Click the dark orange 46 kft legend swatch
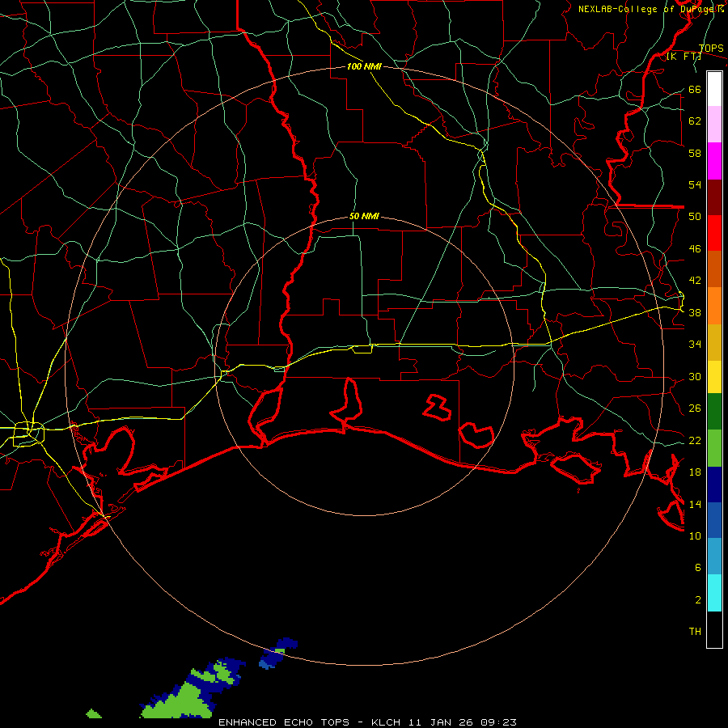The height and width of the screenshot is (728, 728). tap(714, 269)
